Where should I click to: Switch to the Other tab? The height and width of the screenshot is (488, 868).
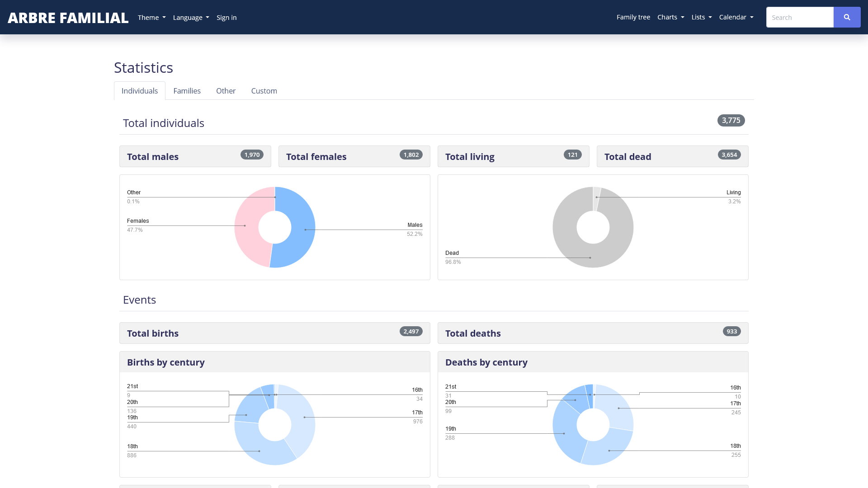tap(226, 91)
